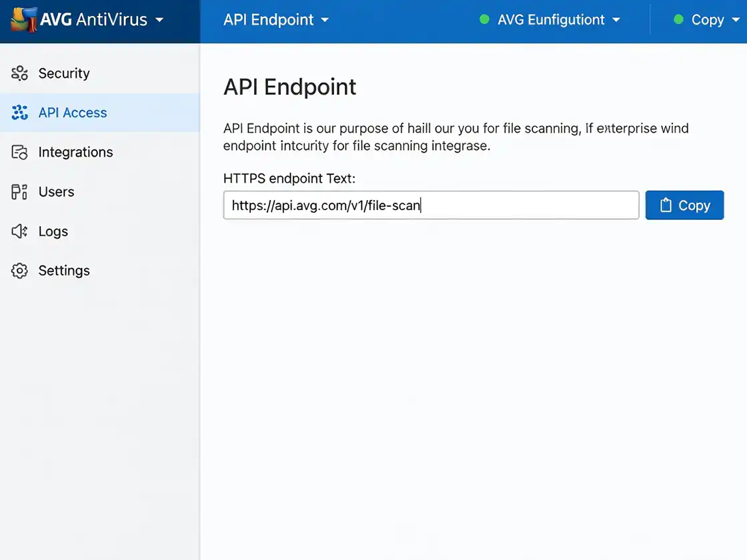Go to Integrations page
This screenshot has height=560, width=747.
coord(100,152)
